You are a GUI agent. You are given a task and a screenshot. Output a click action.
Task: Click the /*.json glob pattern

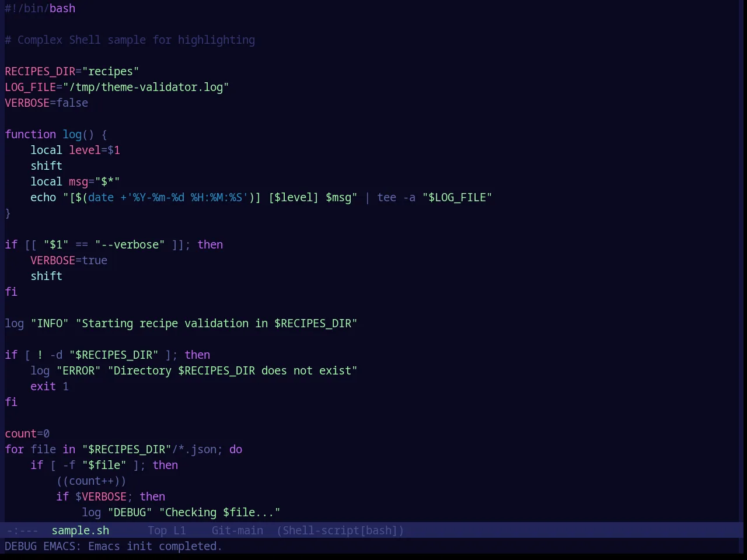(194, 449)
